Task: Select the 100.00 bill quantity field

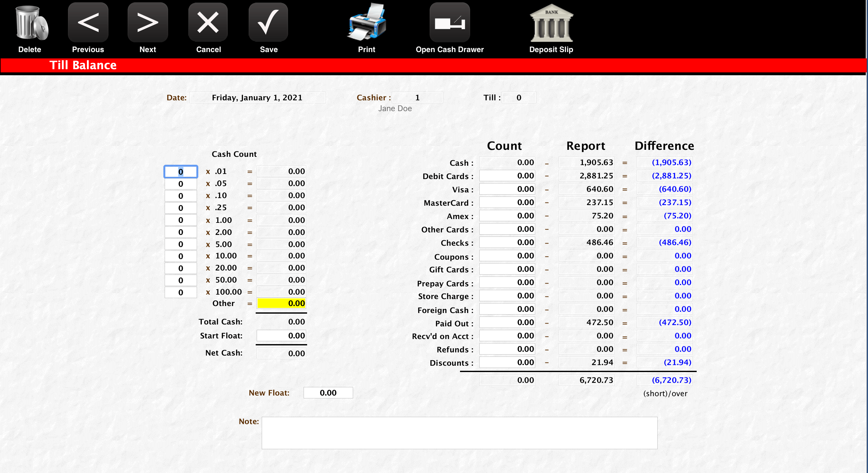Action: coord(181,292)
